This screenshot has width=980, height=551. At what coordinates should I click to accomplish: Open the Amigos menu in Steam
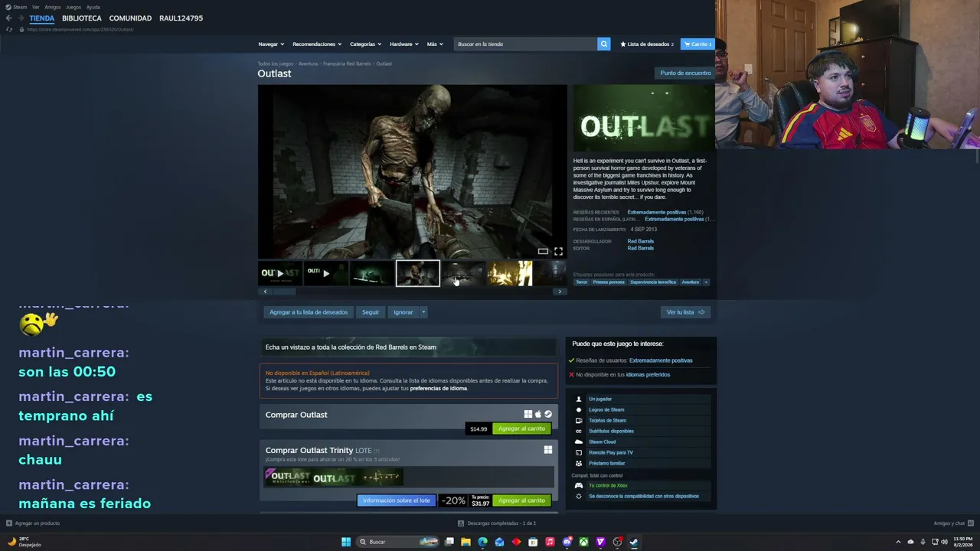(x=52, y=7)
